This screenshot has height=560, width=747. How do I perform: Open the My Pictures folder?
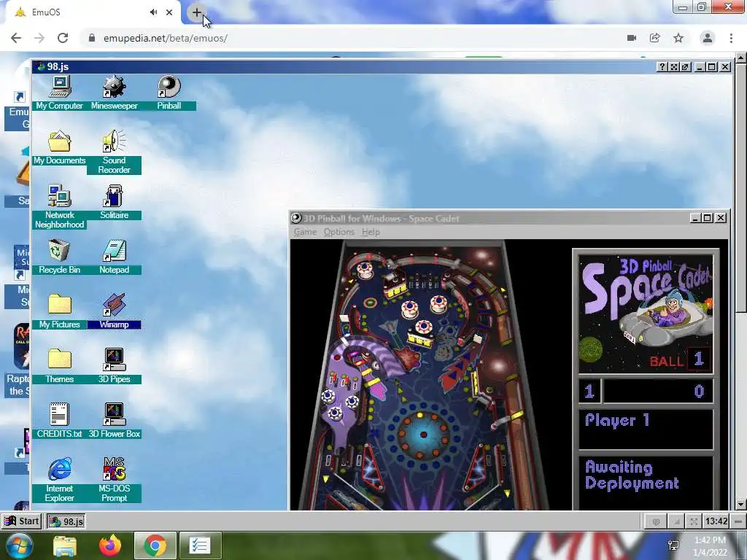tap(60, 311)
